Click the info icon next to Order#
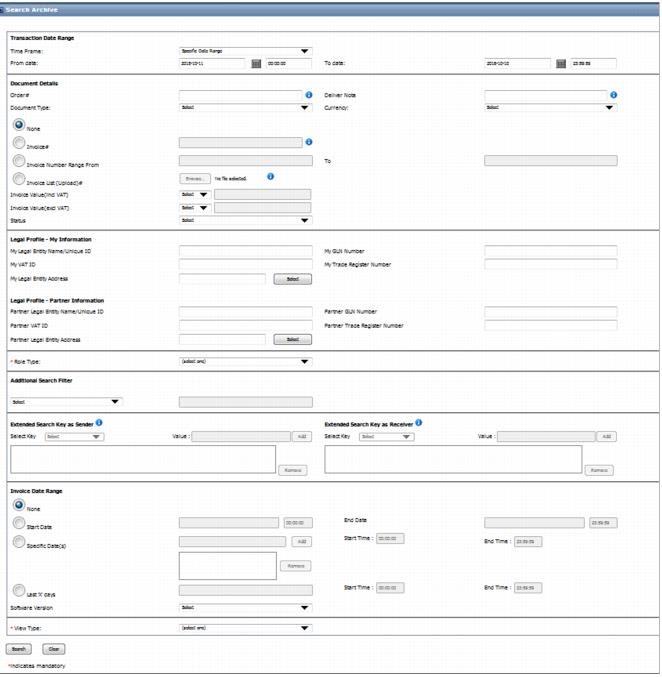Screen dimensions: 662x677 pos(309,95)
